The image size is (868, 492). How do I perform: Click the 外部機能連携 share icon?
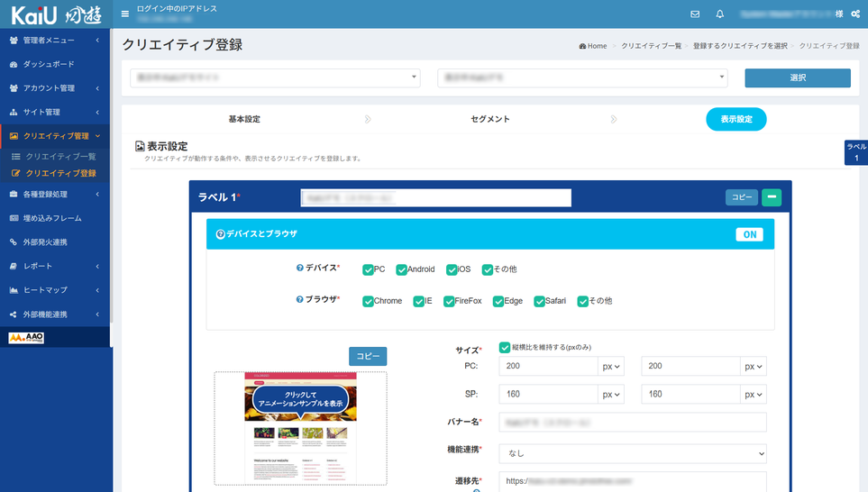coord(14,314)
